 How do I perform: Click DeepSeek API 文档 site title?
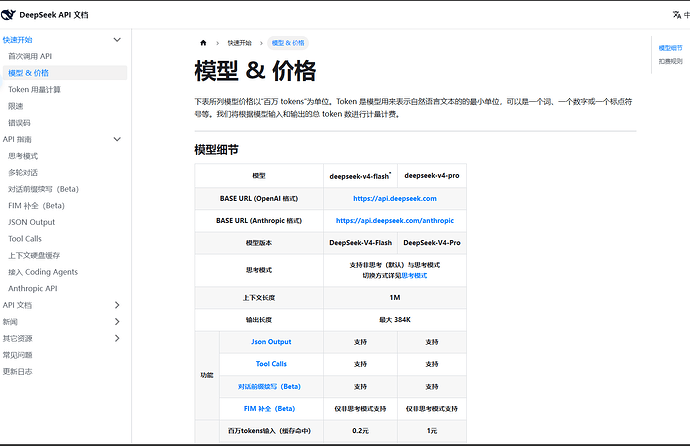pos(54,15)
